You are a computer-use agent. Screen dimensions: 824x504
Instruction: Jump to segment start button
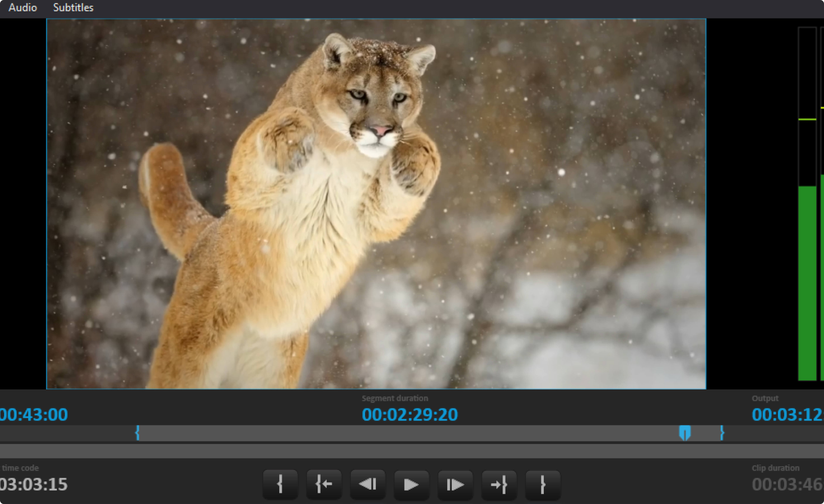coord(324,484)
